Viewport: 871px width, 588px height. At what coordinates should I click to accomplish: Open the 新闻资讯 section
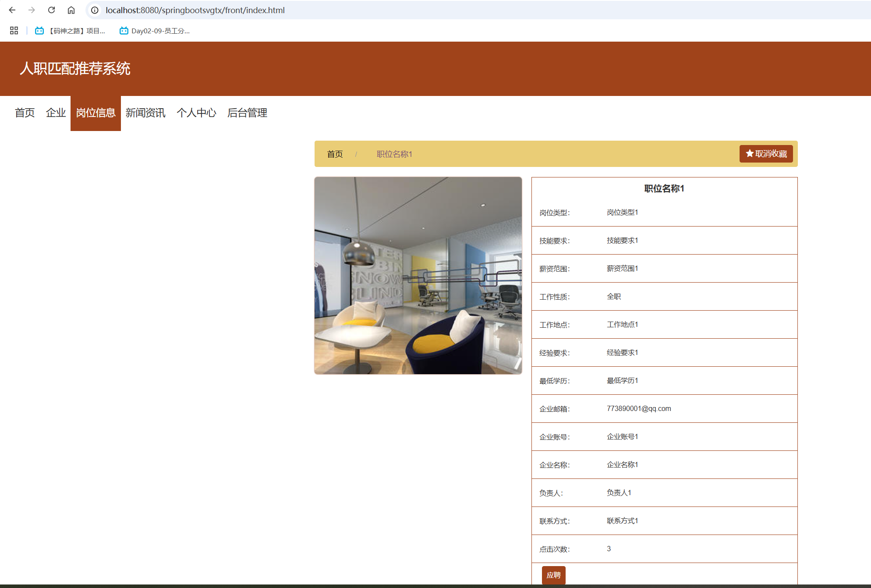pos(145,113)
